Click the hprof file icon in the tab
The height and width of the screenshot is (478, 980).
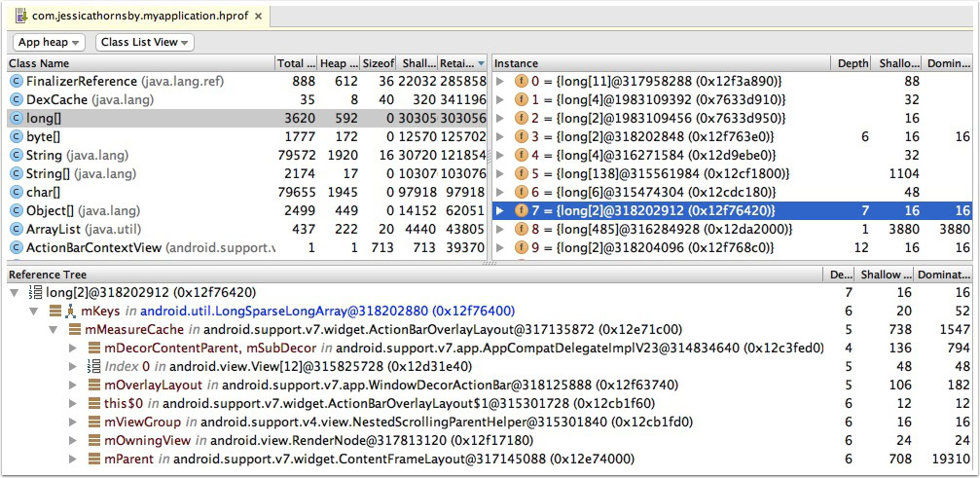pyautogui.click(x=21, y=17)
